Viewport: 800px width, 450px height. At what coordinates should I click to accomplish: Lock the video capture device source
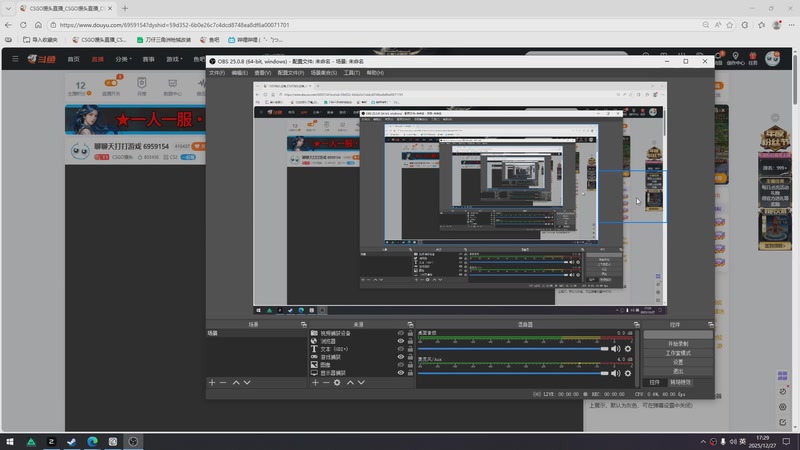coord(410,333)
